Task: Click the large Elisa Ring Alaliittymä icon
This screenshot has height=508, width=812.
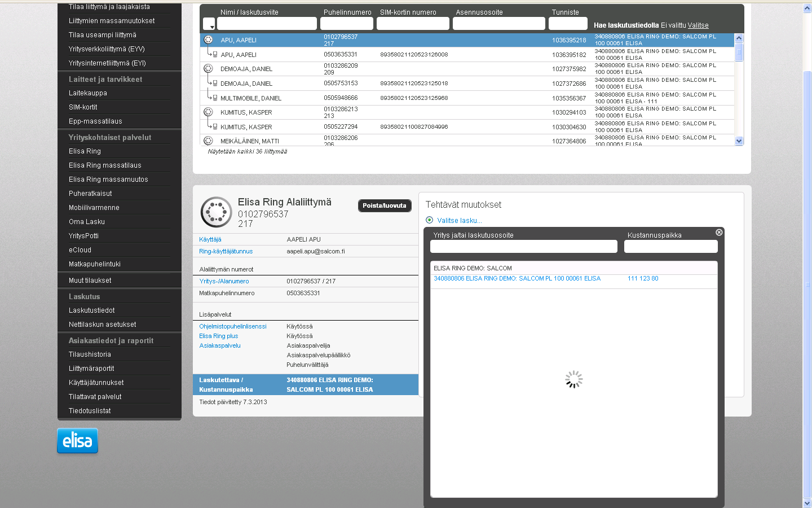Action: pyautogui.click(x=216, y=212)
